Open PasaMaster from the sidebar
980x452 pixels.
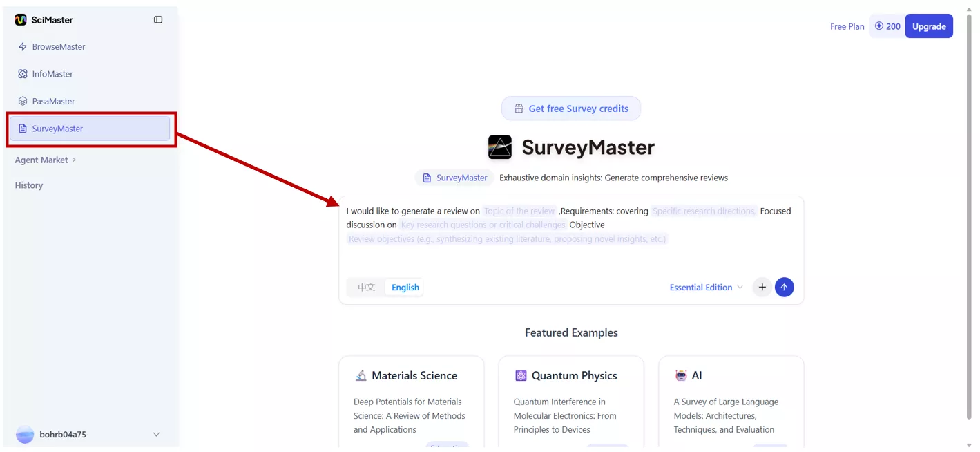click(53, 101)
